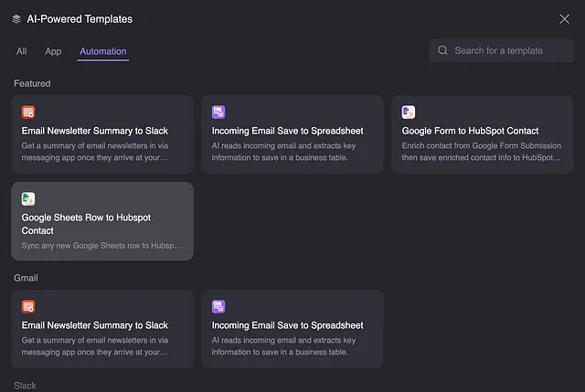Click Google Sheets Row to Hubspot icon
The width and height of the screenshot is (585, 392).
pos(28,199)
